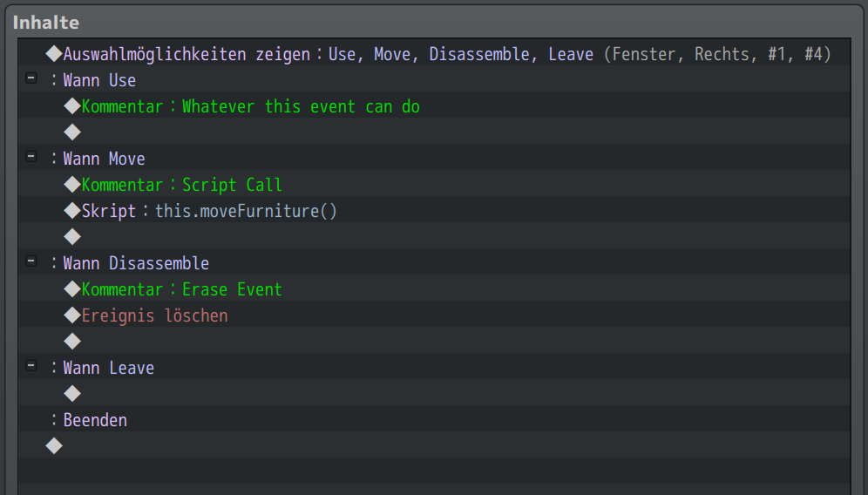Click diamond icon beside Skript command
Image resolution: width=868 pixels, height=495 pixels.
(x=72, y=211)
